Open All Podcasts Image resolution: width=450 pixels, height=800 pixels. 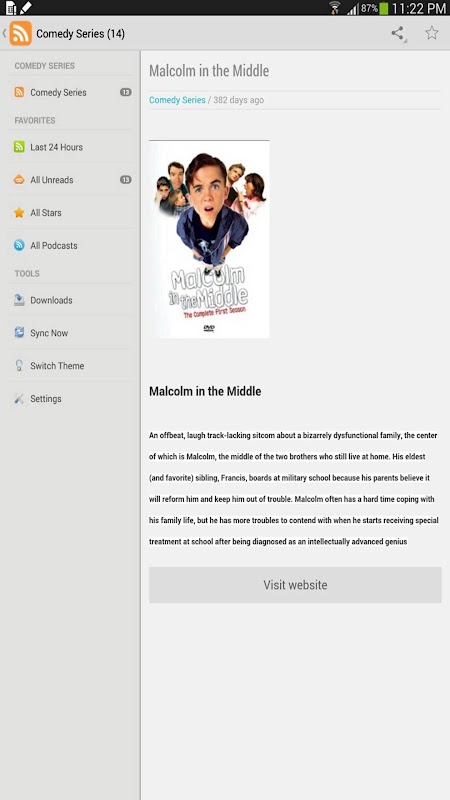70,245
